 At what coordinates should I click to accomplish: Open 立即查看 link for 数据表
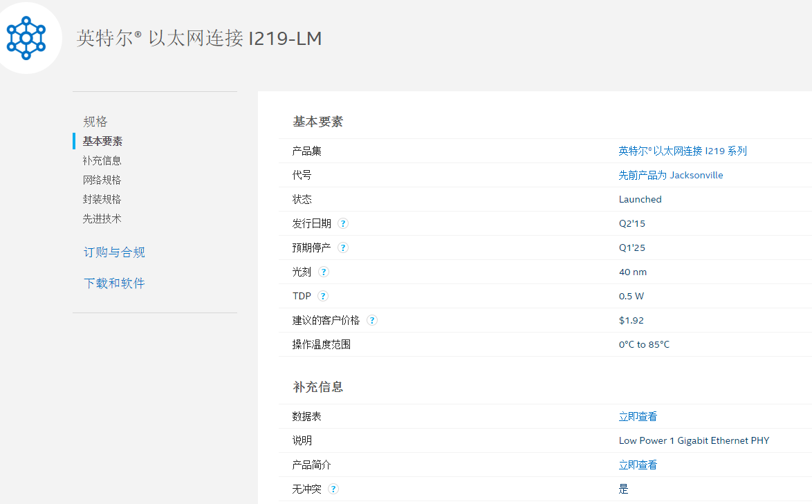(x=638, y=417)
